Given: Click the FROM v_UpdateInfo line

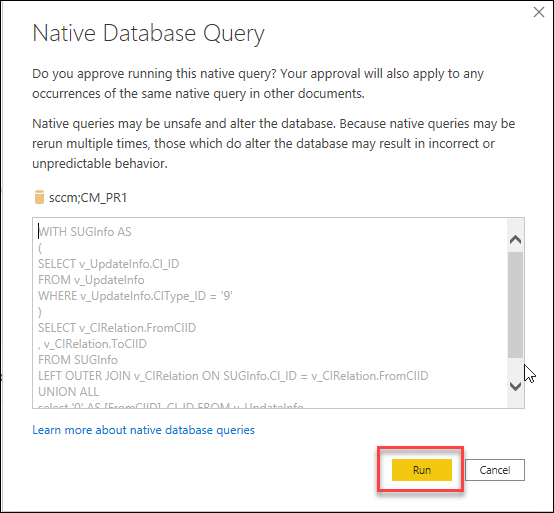Looking at the screenshot, I should [x=91, y=280].
